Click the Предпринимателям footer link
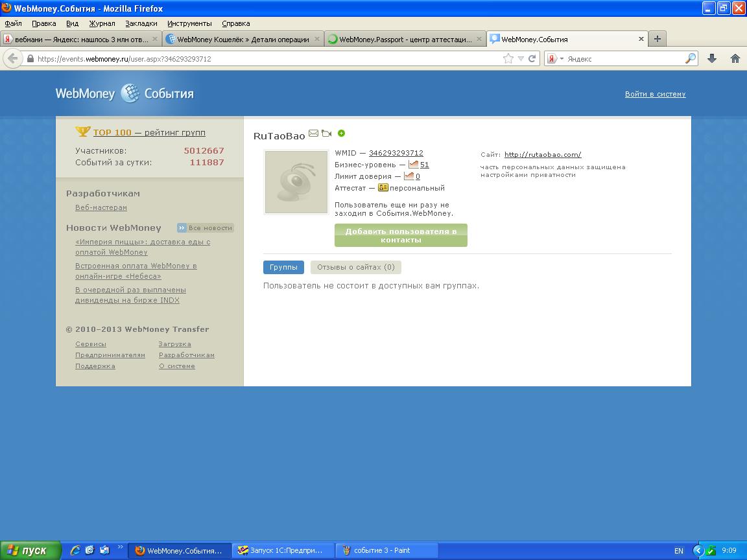747x560 pixels. click(110, 355)
